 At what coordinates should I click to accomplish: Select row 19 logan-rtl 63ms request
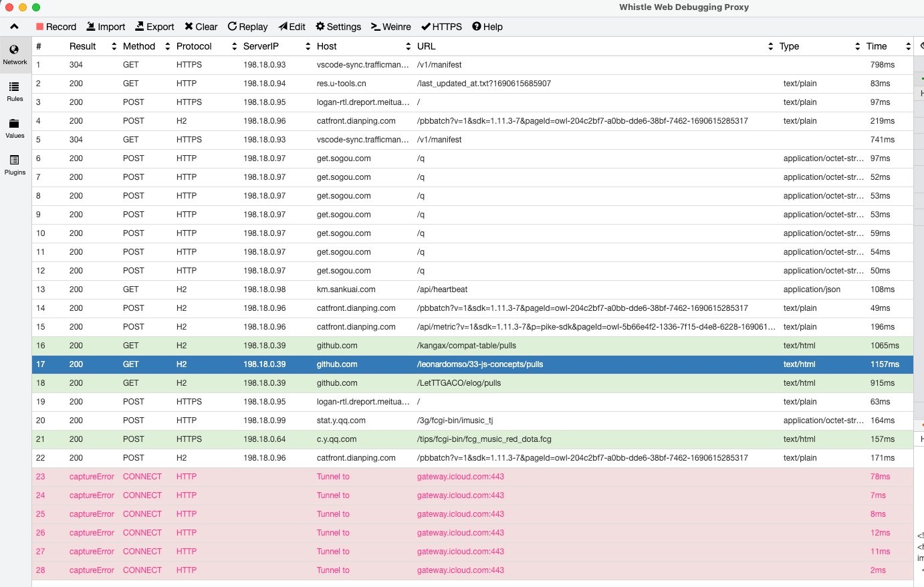point(473,402)
